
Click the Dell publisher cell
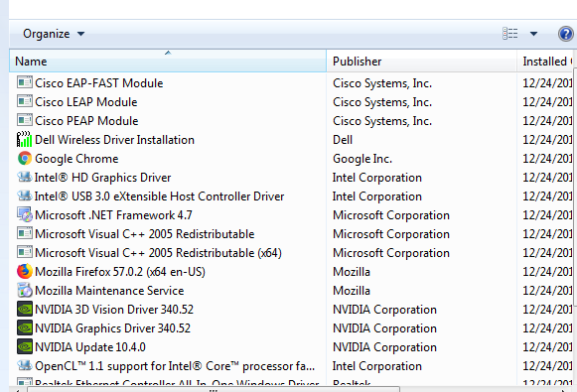tap(343, 140)
